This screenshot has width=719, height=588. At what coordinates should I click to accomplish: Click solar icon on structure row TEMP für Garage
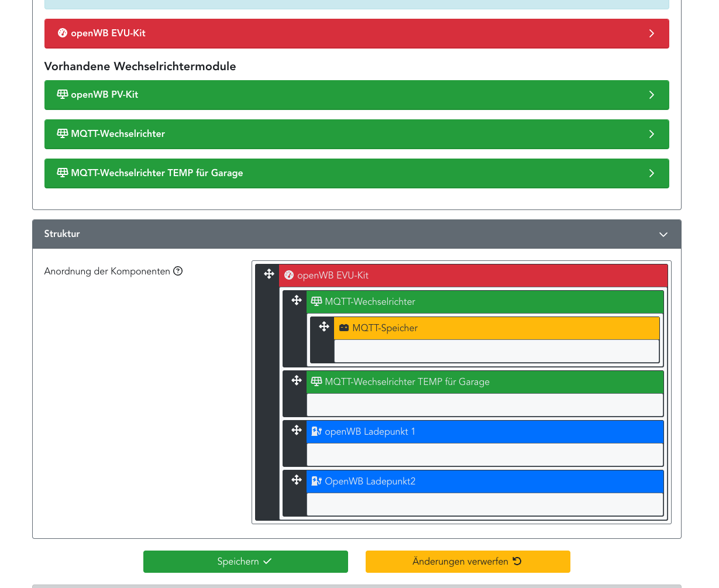click(x=317, y=381)
